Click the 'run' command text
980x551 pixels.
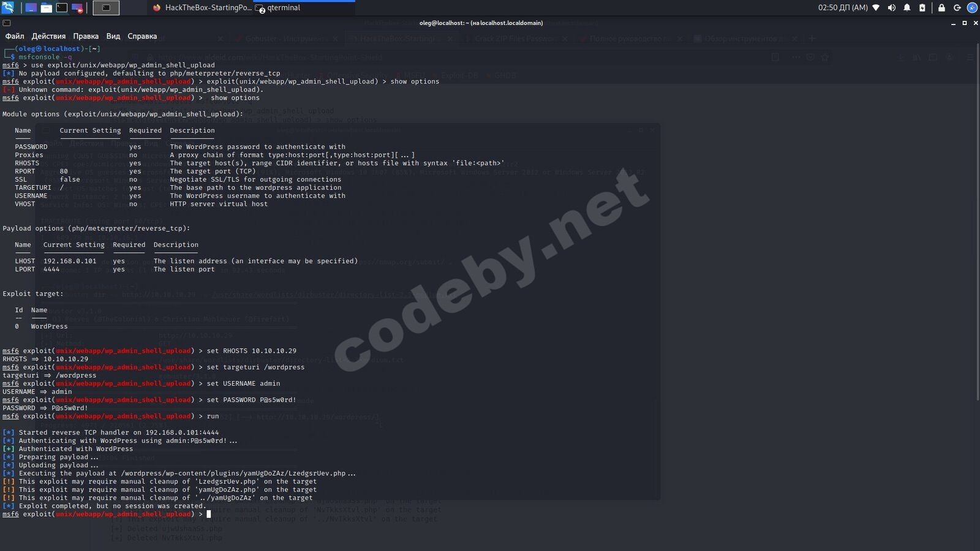213,416
